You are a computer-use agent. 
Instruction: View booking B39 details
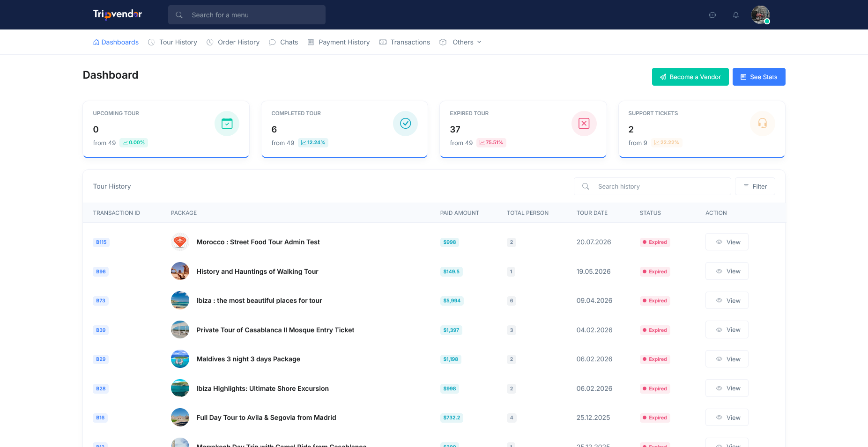pos(727,330)
